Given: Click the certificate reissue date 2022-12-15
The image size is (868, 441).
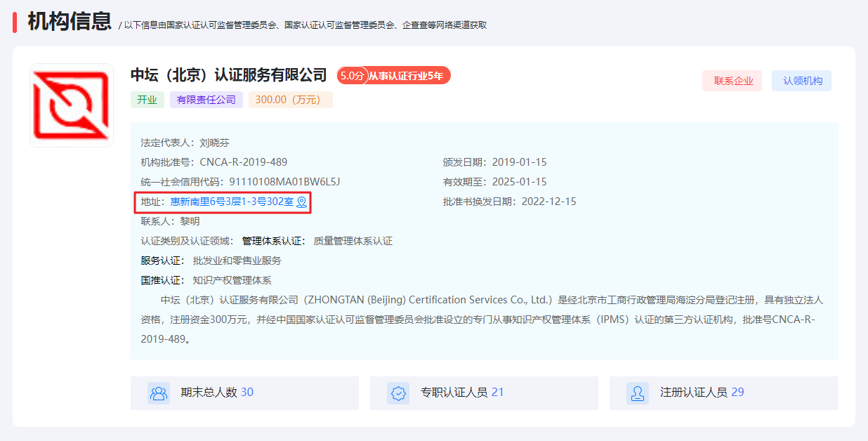Looking at the screenshot, I should point(549,202).
